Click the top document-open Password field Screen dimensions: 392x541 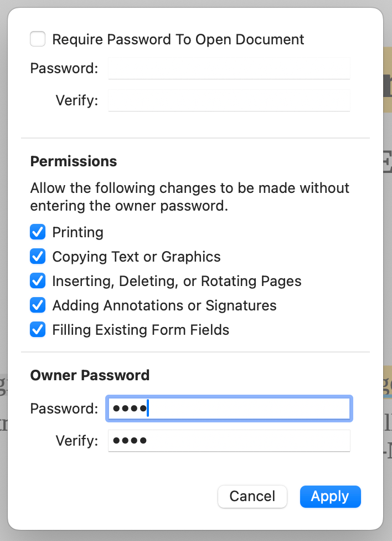[x=229, y=68]
